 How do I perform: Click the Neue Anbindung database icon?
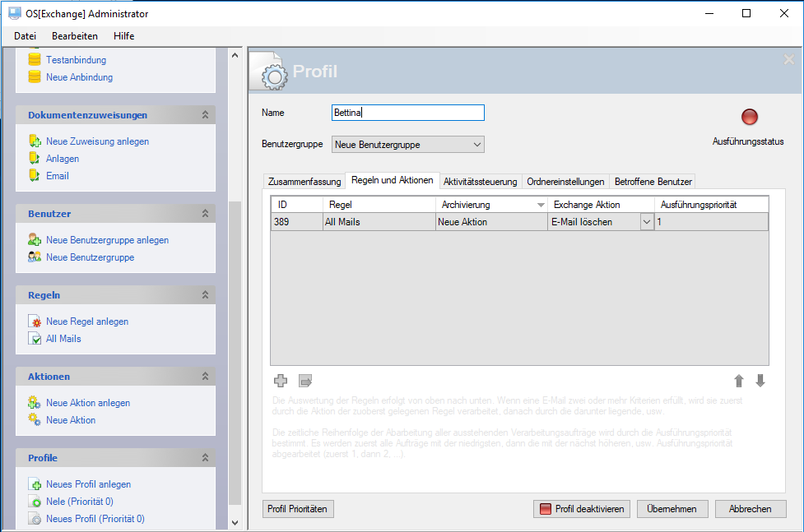click(35, 77)
